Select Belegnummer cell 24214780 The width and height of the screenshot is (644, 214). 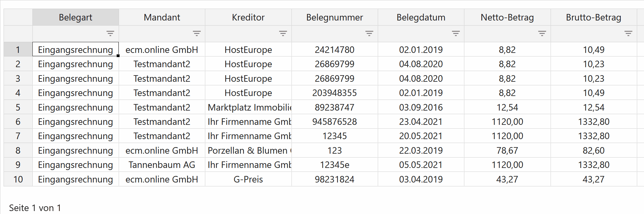335,49
